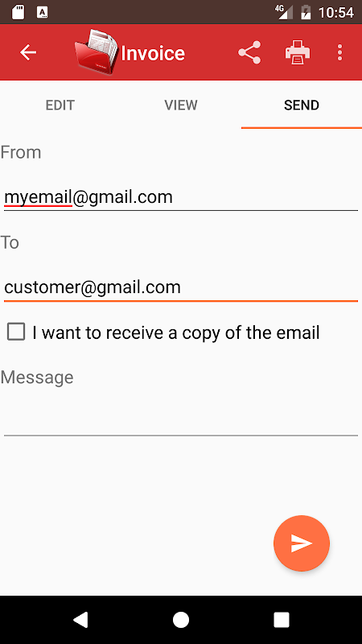This screenshot has height=644, width=362.
Task: Open the share icon
Action: (249, 52)
